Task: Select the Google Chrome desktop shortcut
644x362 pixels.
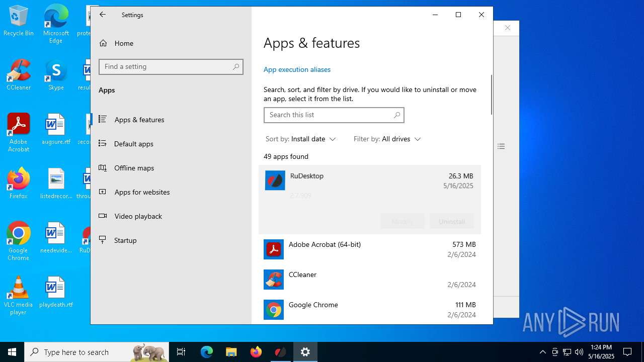Action: click(19, 241)
